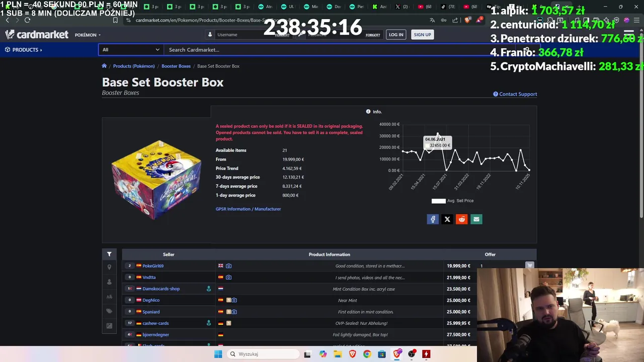Open File Explorer from taskbar
Screen dimensions: 644x362
click(338, 354)
